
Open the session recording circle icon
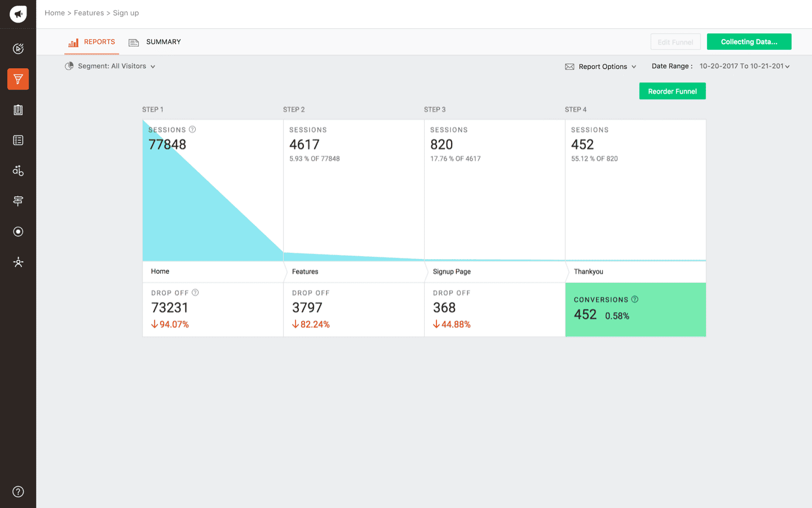(x=18, y=231)
